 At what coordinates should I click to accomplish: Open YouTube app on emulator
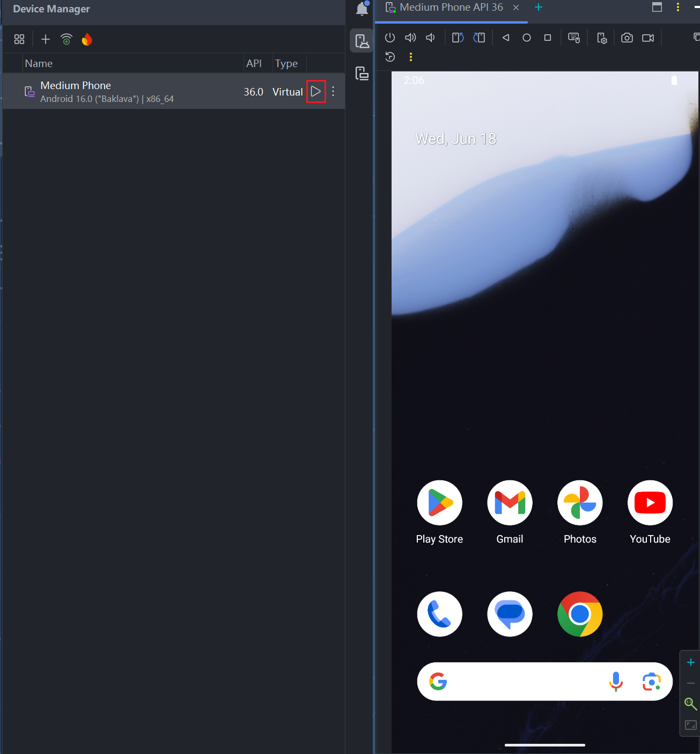pyautogui.click(x=650, y=503)
